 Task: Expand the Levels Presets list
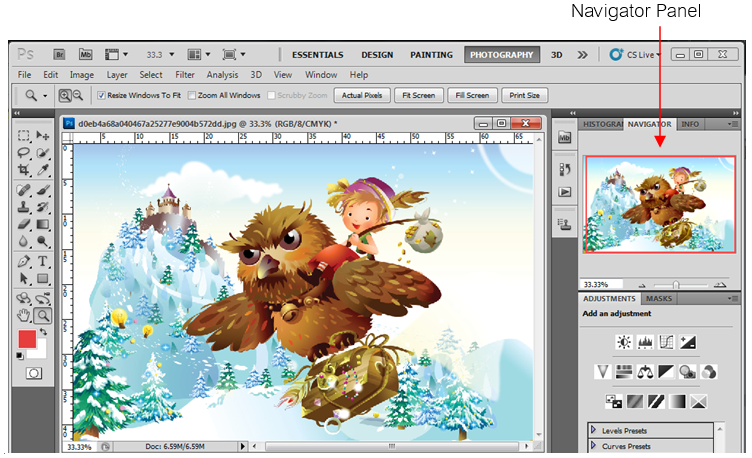point(593,430)
